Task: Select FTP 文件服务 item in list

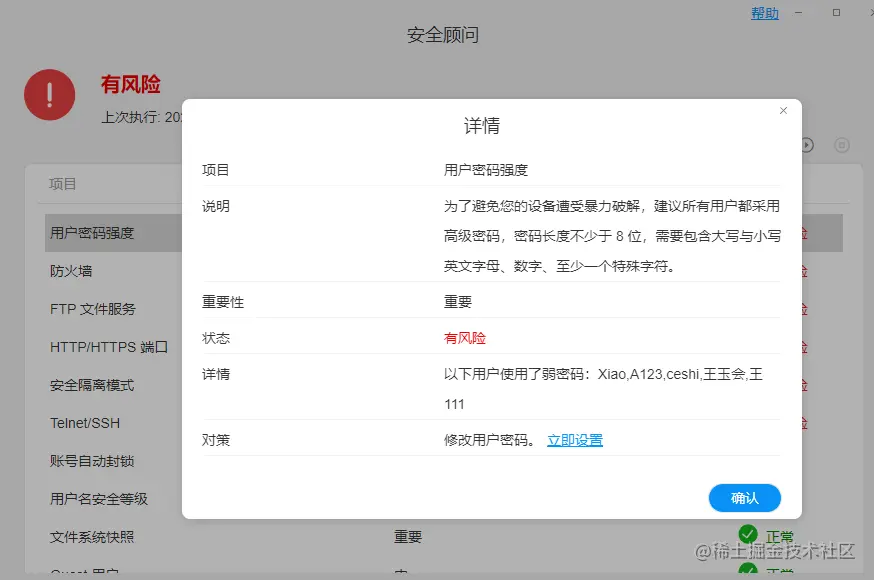Action: pyautogui.click(x=93, y=309)
